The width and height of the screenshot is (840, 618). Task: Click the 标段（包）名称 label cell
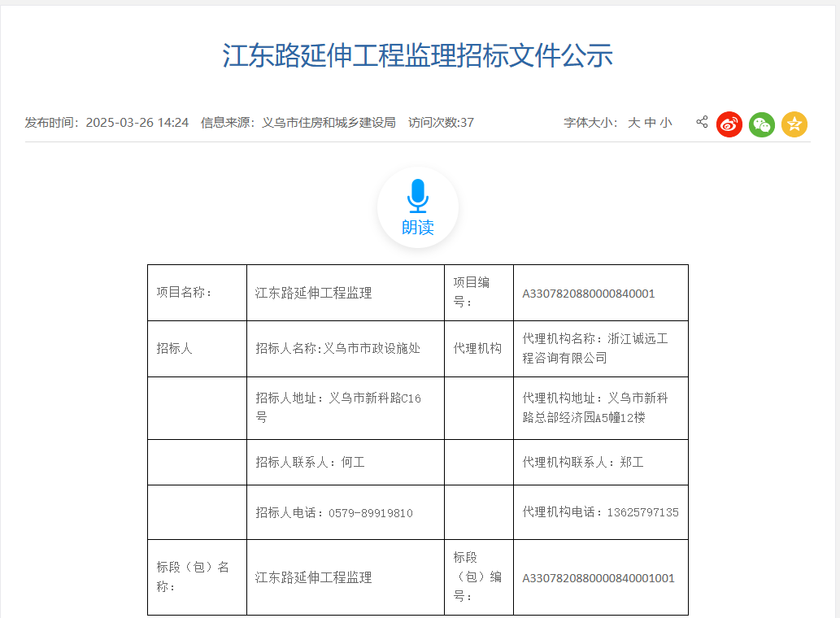197,577
